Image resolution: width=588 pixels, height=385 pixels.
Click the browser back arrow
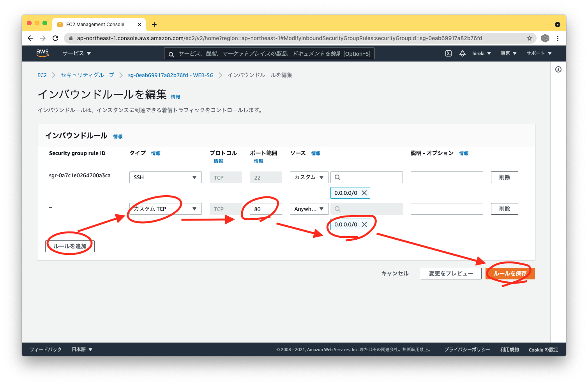pyautogui.click(x=30, y=38)
